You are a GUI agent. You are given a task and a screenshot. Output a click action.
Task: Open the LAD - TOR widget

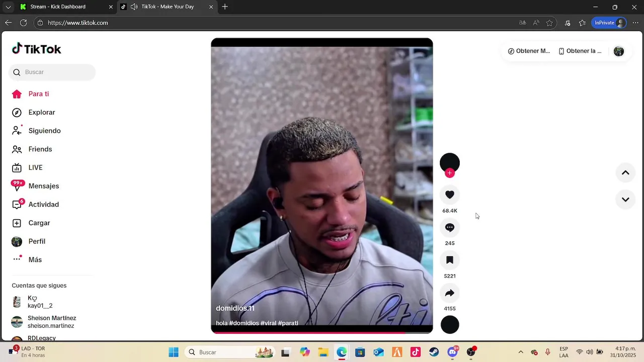[x=28, y=352]
